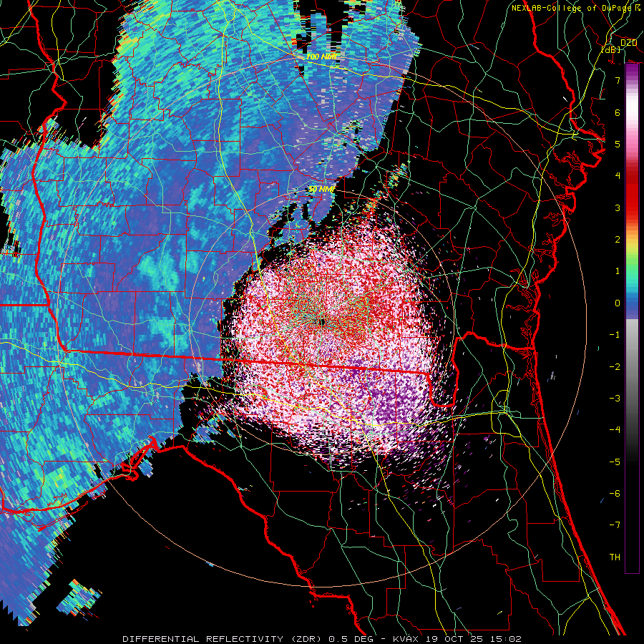Click the TH threshold scale label
This screenshot has height=644, width=644.
pyautogui.click(x=615, y=557)
